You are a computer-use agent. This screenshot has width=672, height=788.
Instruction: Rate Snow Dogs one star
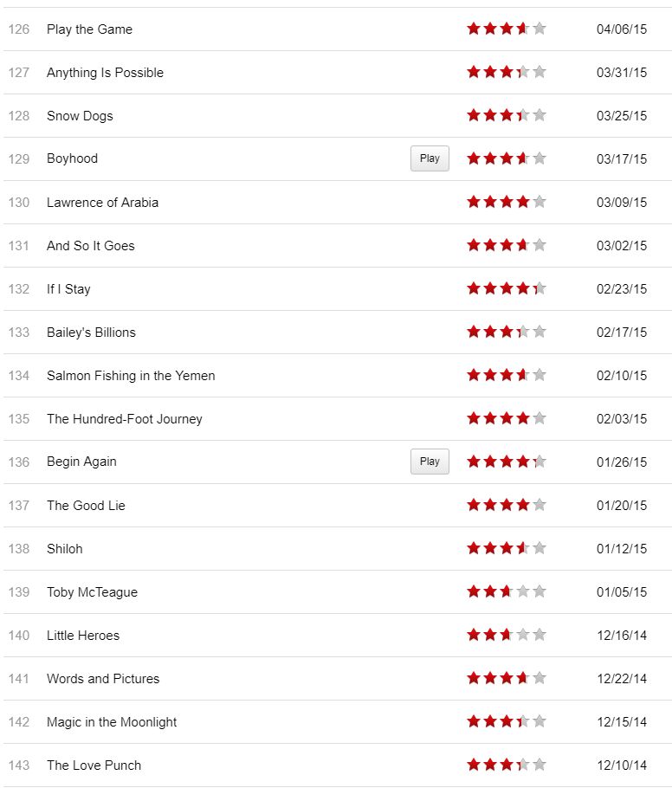474,115
